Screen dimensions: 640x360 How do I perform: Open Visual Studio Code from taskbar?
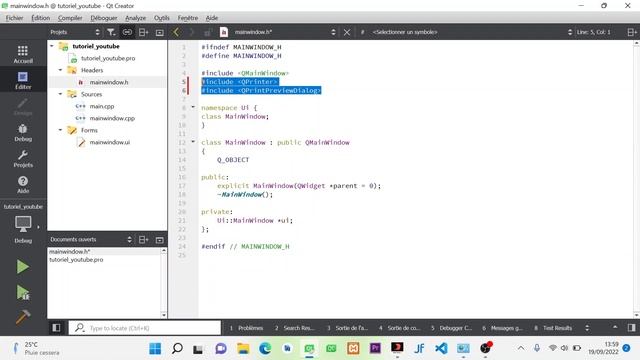441,348
